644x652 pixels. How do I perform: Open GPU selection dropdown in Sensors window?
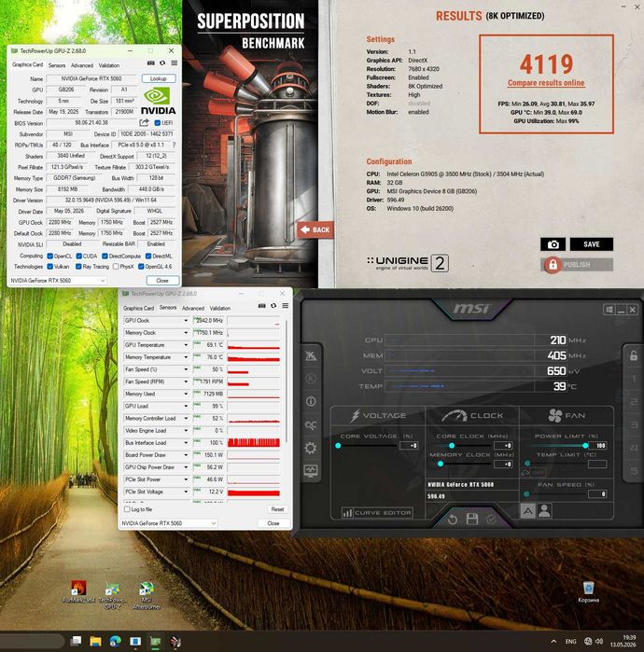tap(169, 523)
